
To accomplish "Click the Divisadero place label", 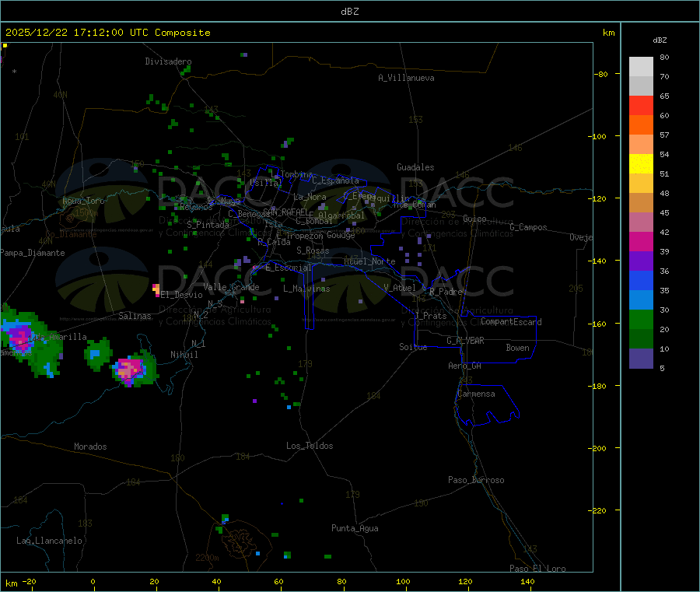I will pos(168,61).
